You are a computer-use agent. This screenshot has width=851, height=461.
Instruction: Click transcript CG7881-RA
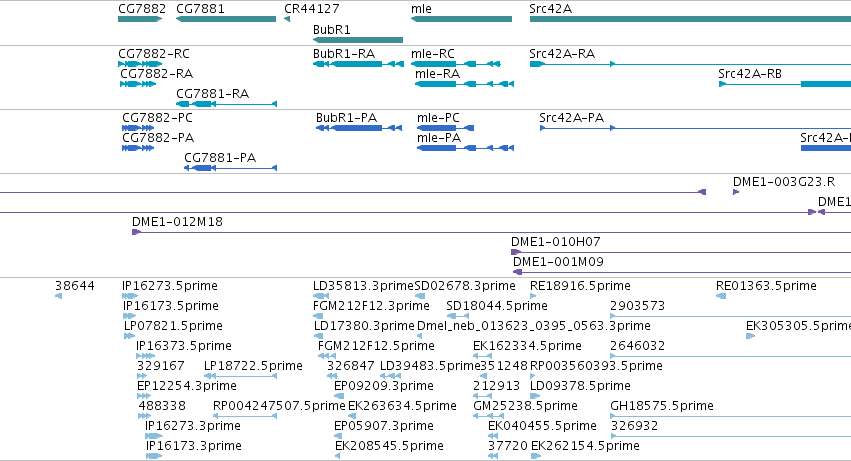213,94
